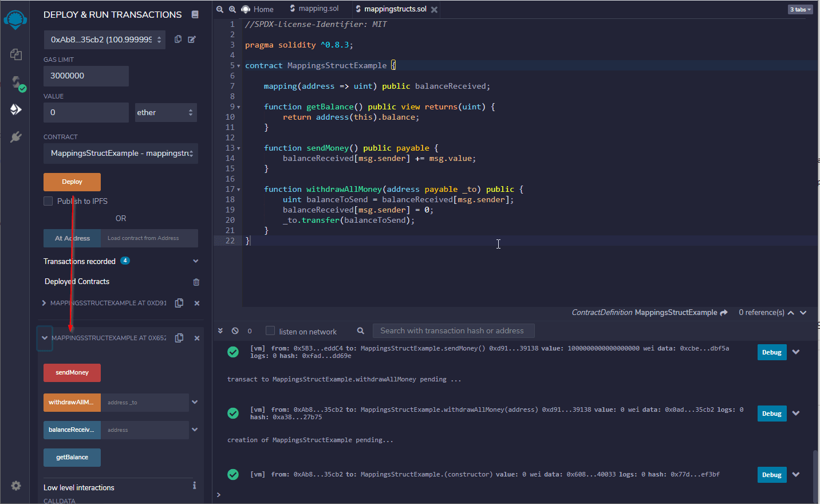
Task: Fold getBalance function at line 9
Action: click(239, 107)
